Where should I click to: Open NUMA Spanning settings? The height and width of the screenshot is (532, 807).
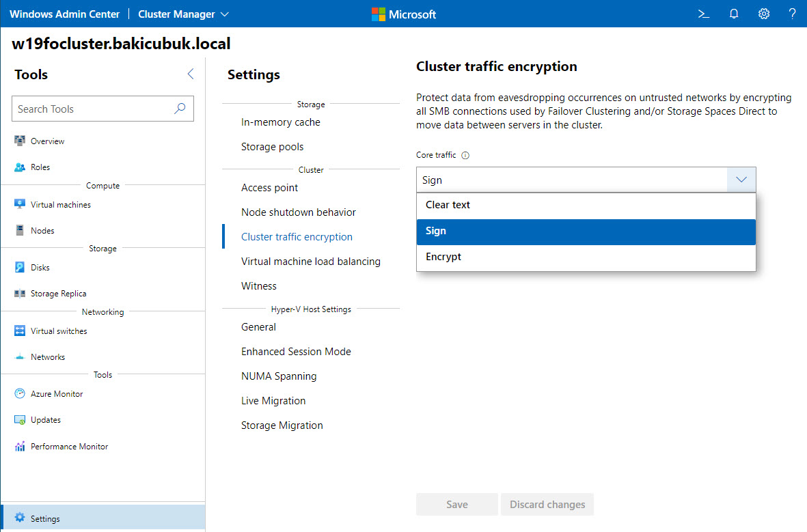point(279,376)
